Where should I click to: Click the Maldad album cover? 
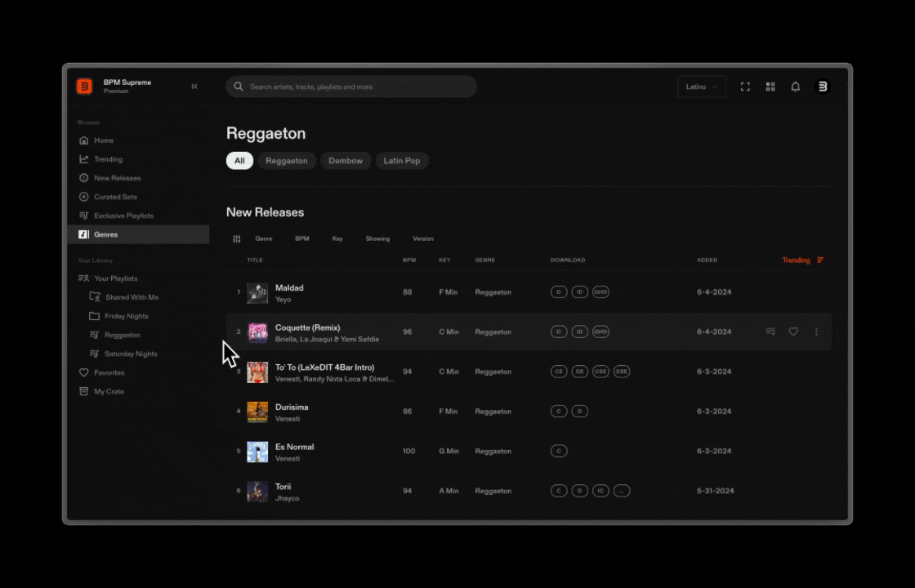pos(257,293)
